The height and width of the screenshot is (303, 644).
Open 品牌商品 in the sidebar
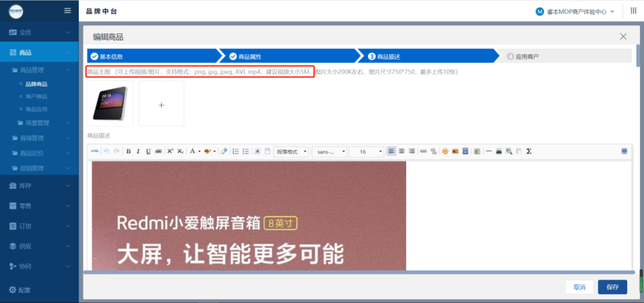click(36, 84)
